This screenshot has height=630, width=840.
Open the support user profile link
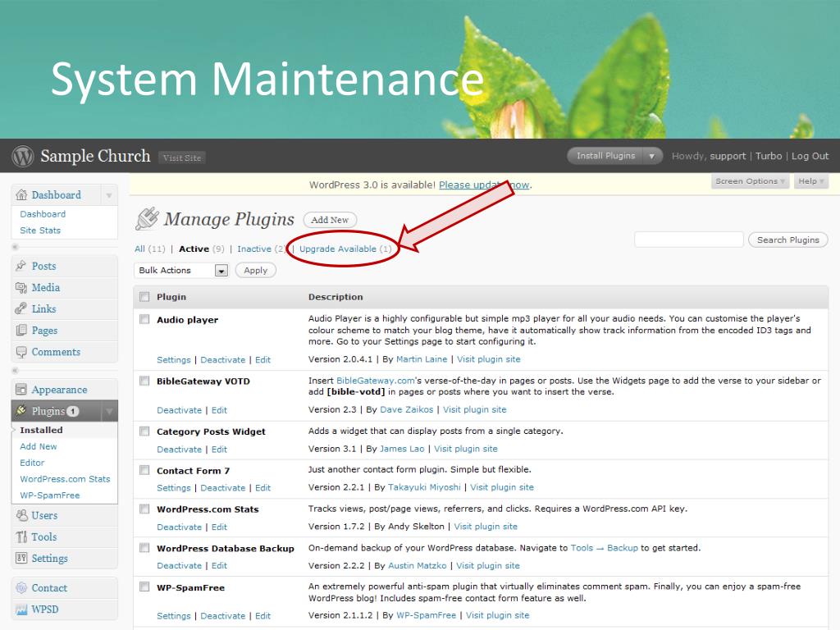tap(728, 156)
